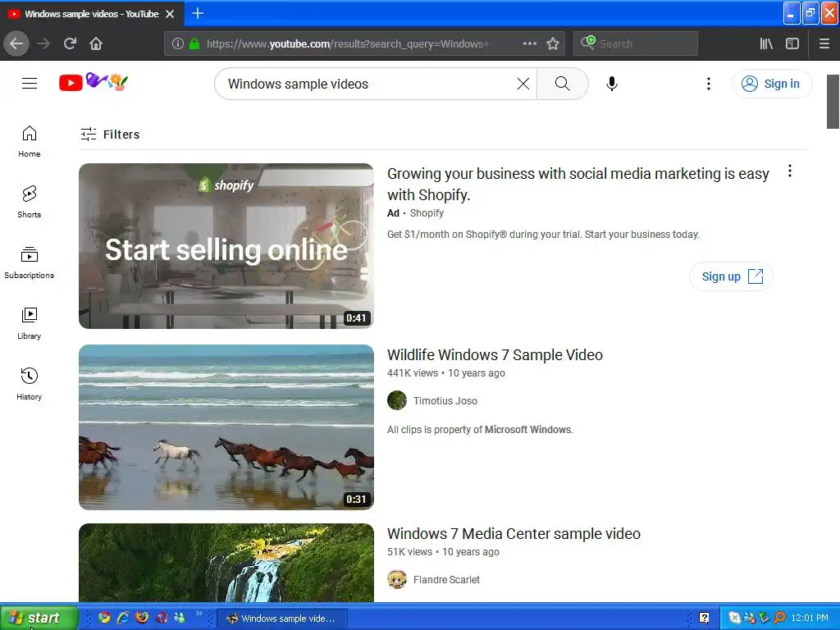Open Shorts in YouTube sidebar
The width and height of the screenshot is (840, 630).
tap(29, 202)
